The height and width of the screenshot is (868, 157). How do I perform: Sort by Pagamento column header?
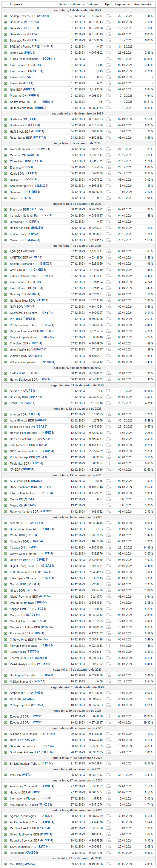click(123, 4)
